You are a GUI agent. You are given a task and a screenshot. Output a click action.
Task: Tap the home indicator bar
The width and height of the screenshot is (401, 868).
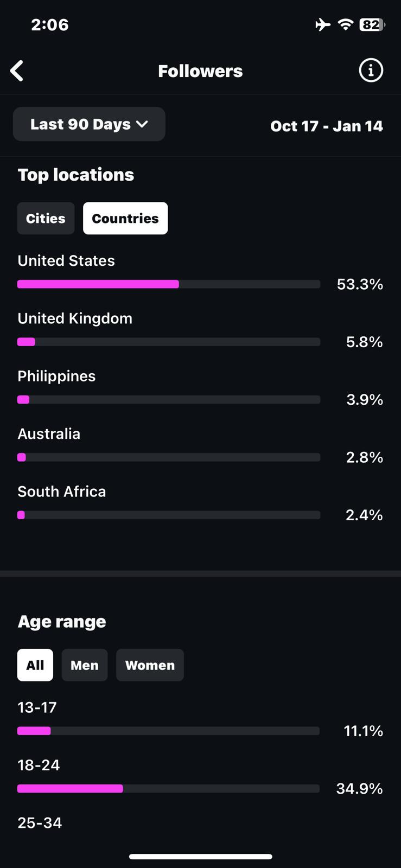[200, 857]
